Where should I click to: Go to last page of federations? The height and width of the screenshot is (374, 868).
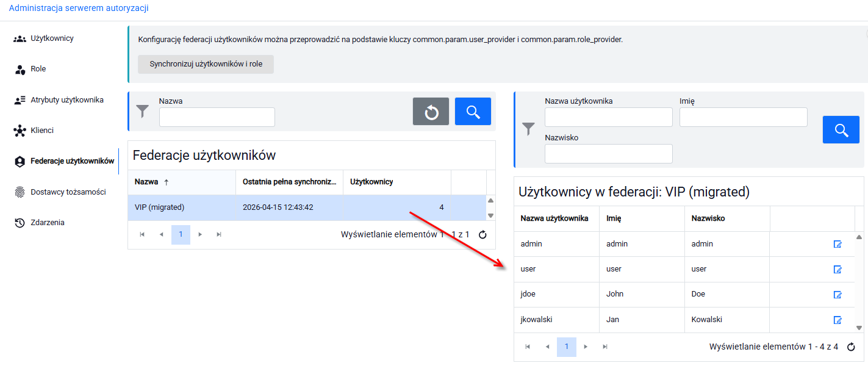coord(219,235)
